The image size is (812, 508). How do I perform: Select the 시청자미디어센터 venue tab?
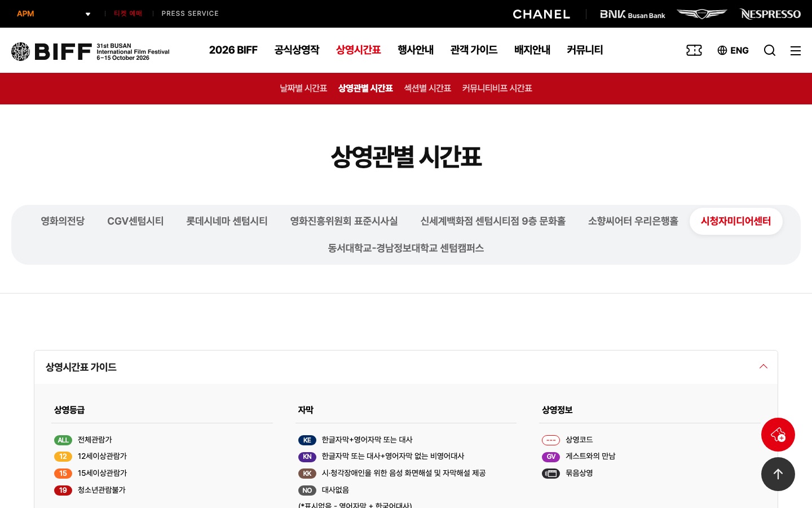[736, 221]
